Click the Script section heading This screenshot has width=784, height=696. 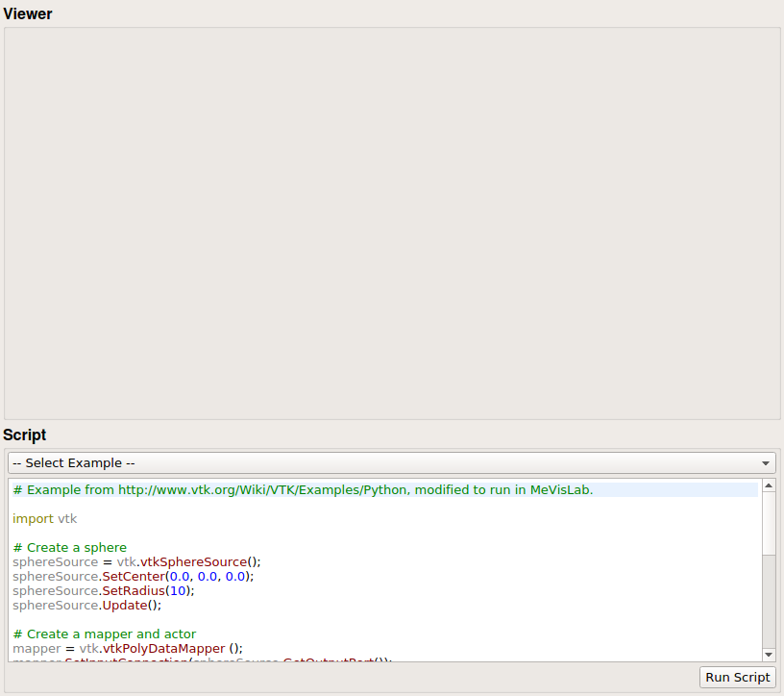25,435
